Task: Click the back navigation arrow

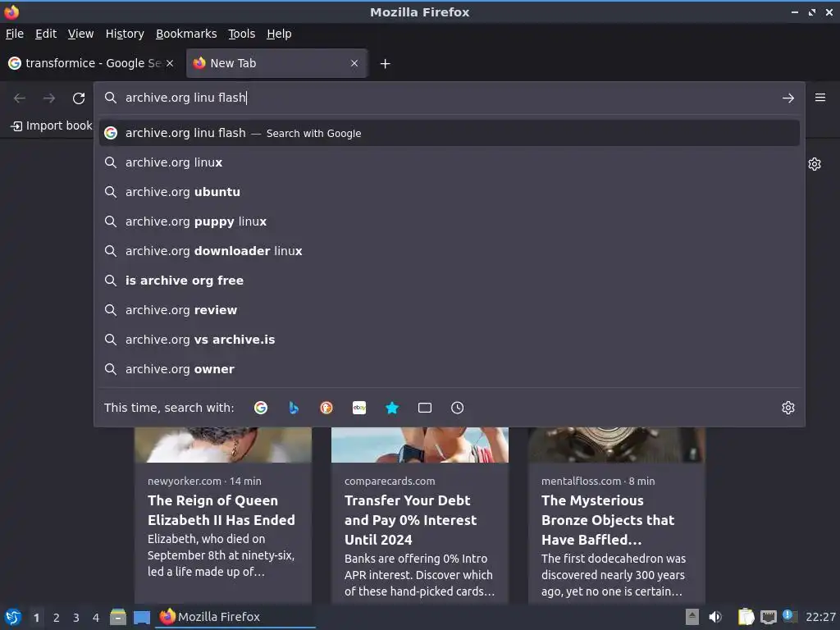Action: [20, 98]
